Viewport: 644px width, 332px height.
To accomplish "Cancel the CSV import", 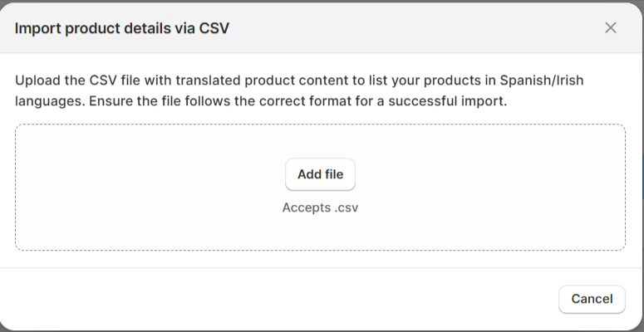I will point(592,299).
